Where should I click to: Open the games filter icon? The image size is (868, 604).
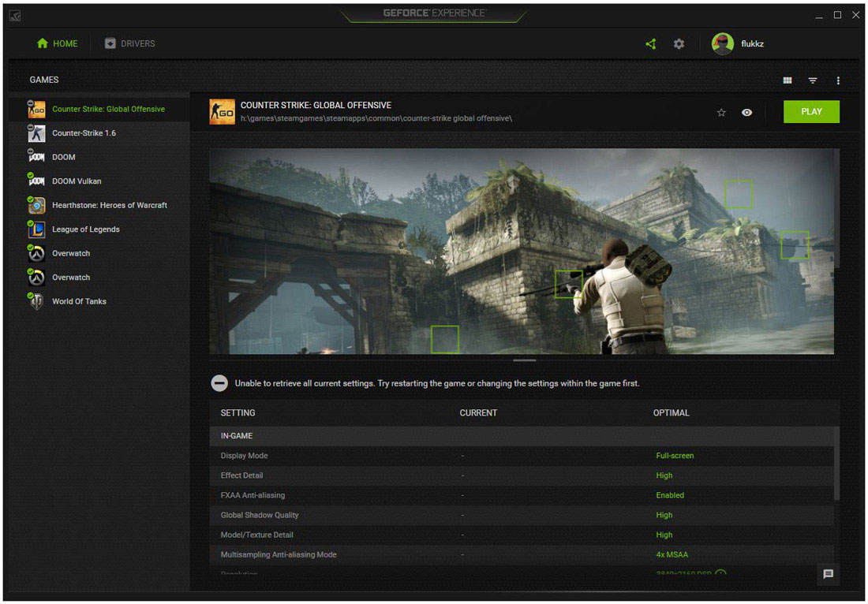(812, 80)
